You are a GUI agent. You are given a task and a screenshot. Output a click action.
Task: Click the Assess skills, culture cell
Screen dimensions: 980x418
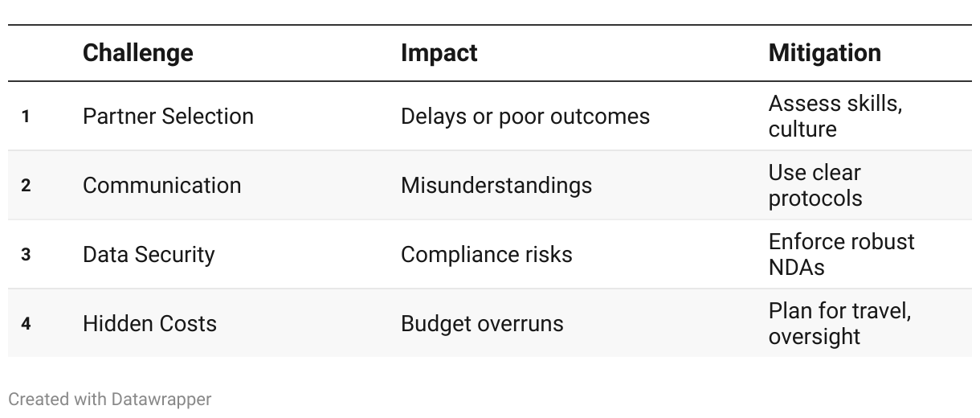point(835,116)
